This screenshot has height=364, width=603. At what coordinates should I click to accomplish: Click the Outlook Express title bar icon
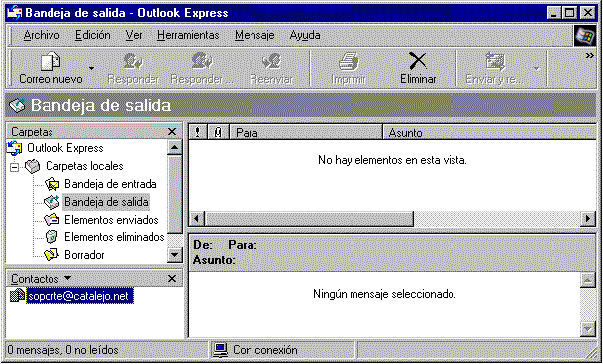coord(15,13)
